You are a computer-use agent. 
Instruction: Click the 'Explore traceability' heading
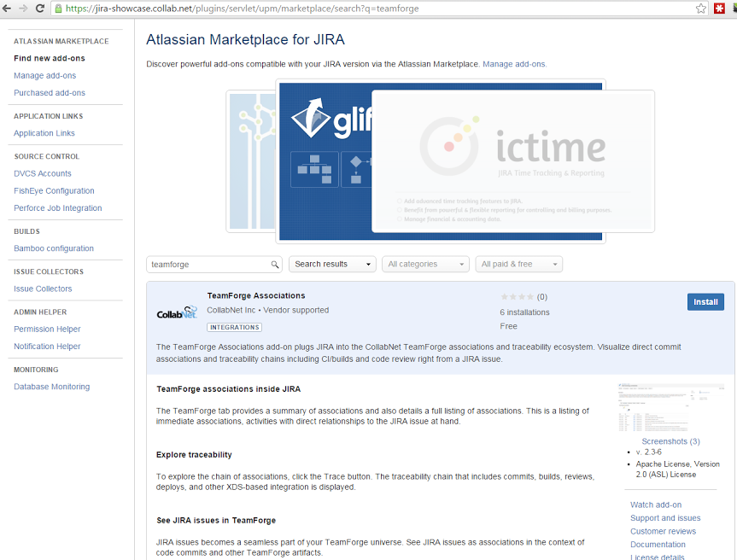point(194,455)
